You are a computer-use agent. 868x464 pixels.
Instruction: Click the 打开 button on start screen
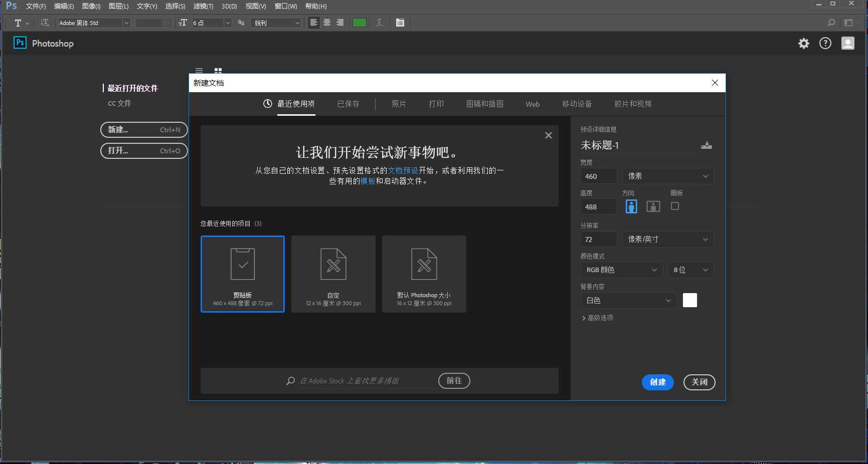(144, 151)
